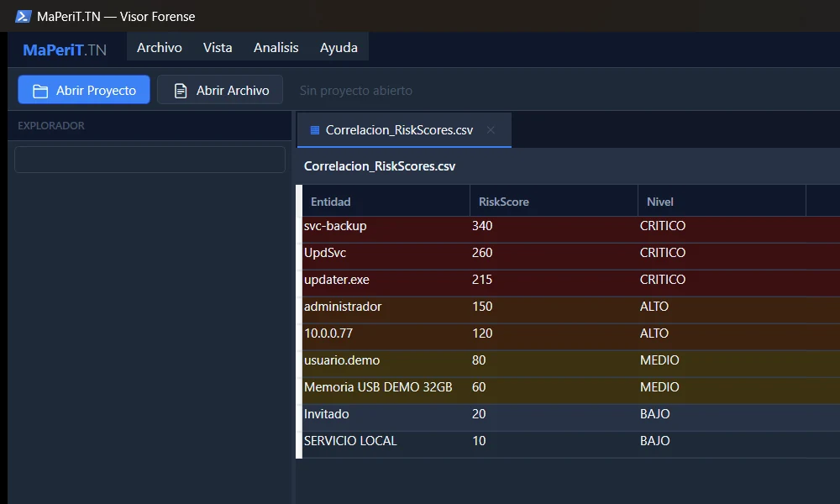Click the folder icon on Abrir Proyecto
The width and height of the screenshot is (840, 504).
pos(40,91)
